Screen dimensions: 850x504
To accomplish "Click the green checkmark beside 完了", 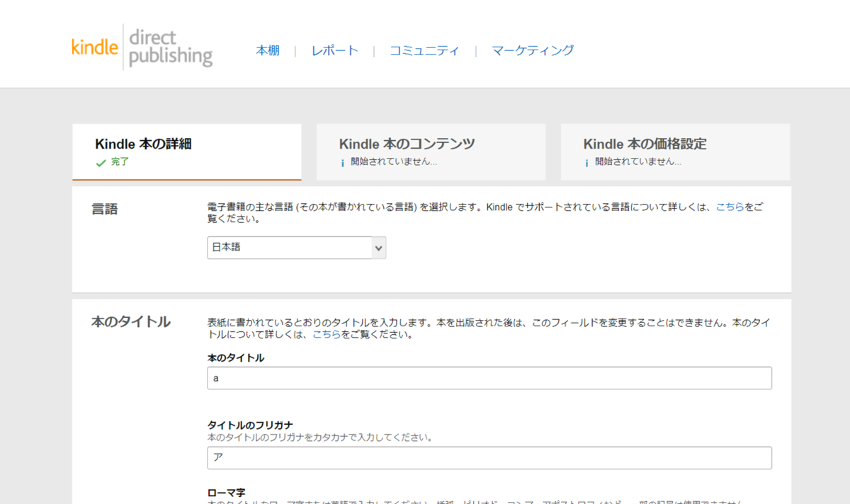I will click(x=100, y=161).
